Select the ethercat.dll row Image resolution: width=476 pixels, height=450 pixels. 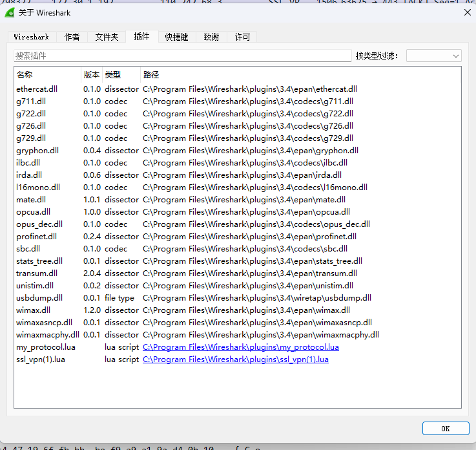(x=238, y=89)
